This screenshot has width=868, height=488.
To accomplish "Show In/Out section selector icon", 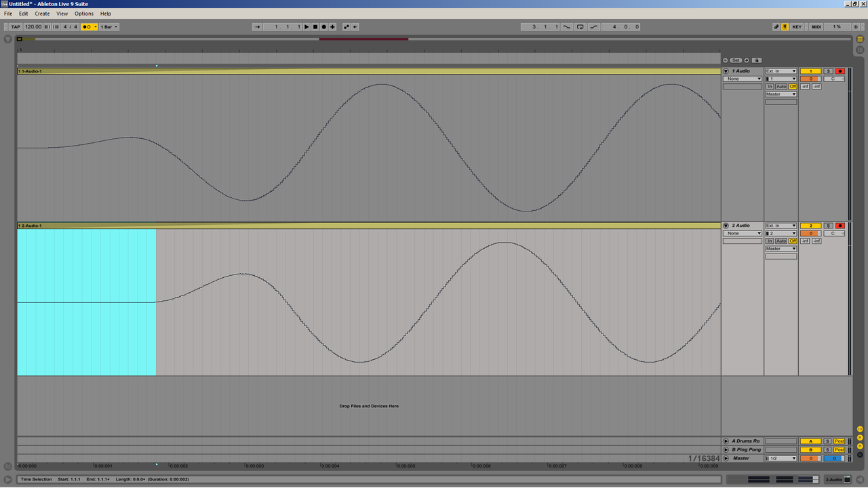I will point(860,430).
